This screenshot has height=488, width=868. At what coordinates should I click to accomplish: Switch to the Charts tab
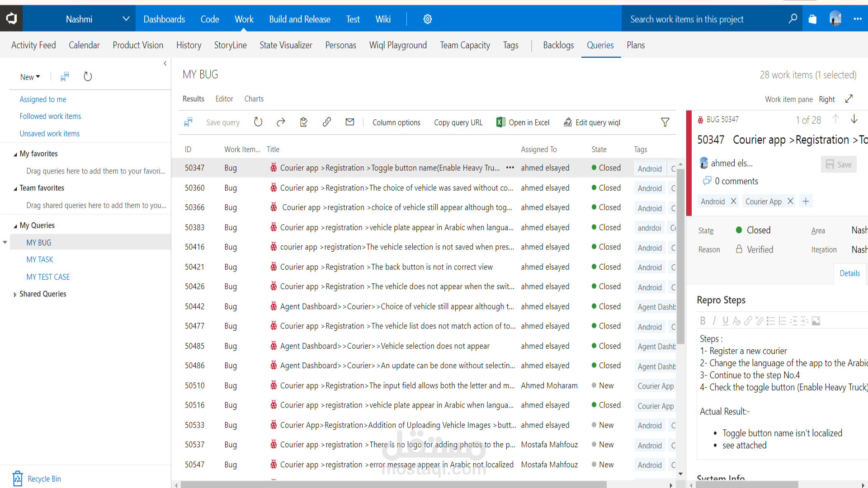point(254,99)
